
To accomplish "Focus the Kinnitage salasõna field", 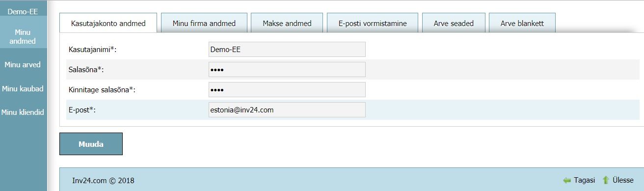I will pos(287,90).
